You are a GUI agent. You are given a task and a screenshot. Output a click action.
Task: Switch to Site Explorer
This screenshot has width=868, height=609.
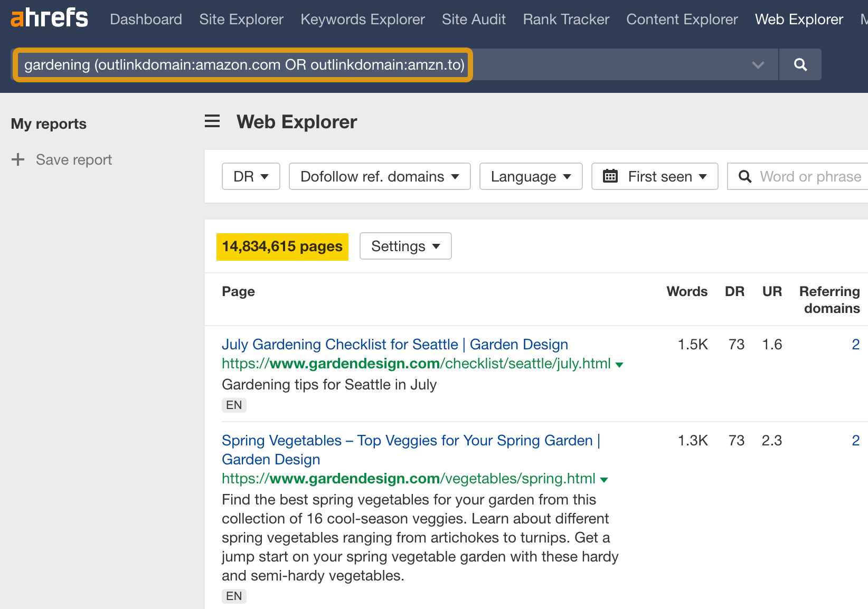241,19
